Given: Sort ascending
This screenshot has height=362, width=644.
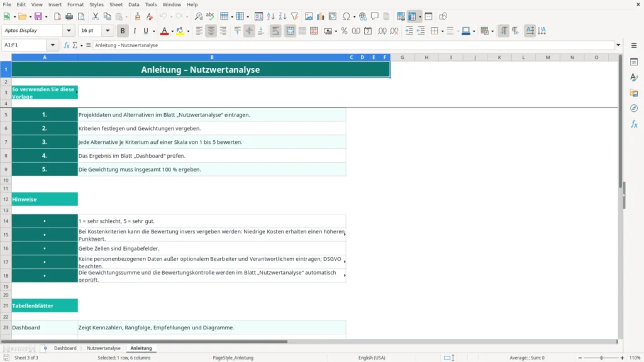Looking at the screenshot, I should (270, 16).
